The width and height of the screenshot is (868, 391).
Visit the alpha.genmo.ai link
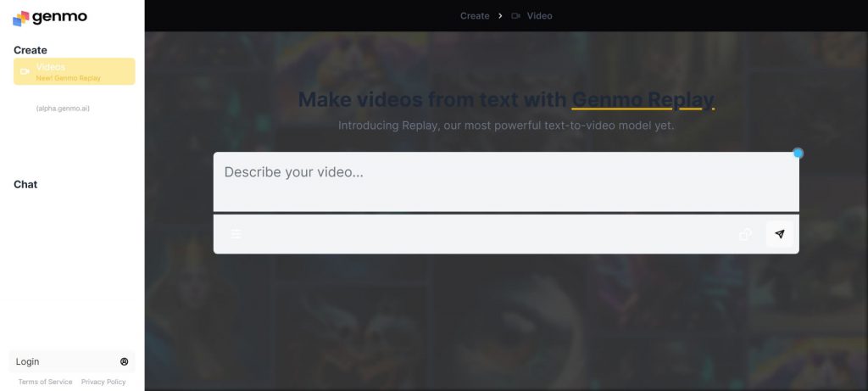63,109
